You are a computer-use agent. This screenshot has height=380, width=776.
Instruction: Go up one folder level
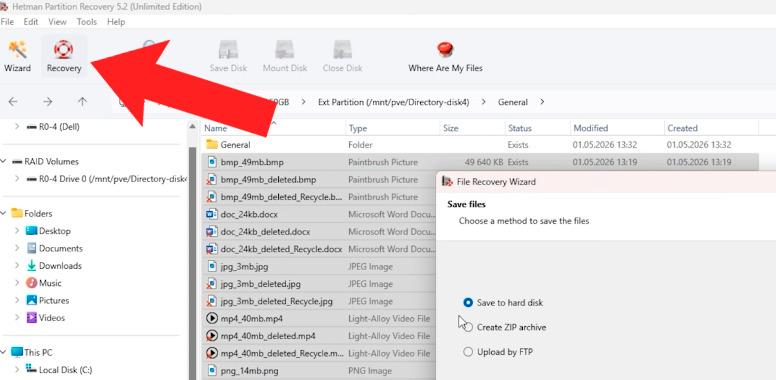[x=82, y=102]
